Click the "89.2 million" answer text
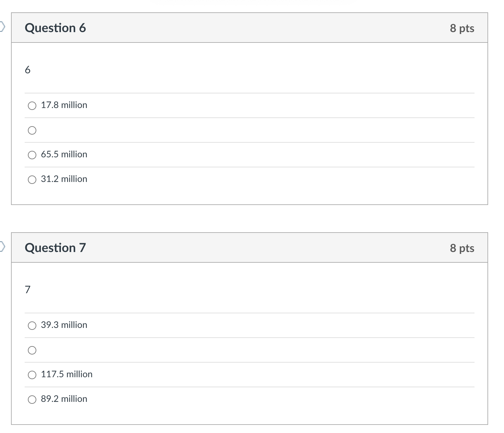504x433 pixels. pos(64,399)
